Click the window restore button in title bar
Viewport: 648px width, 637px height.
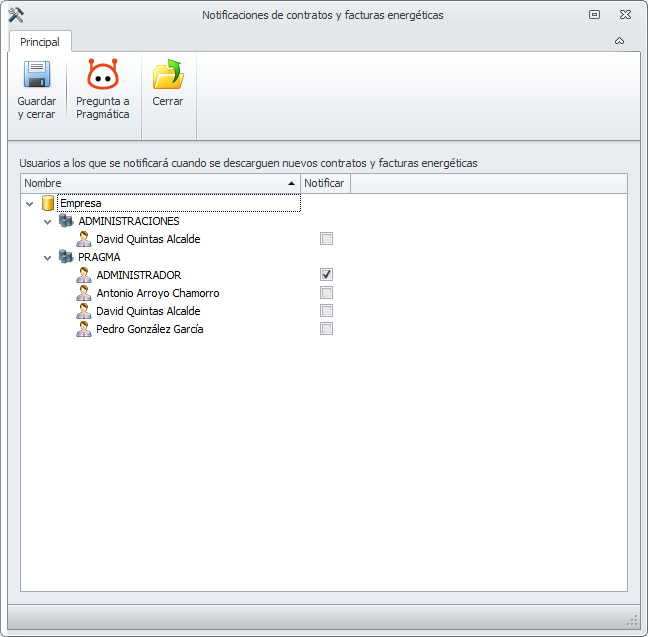click(594, 15)
